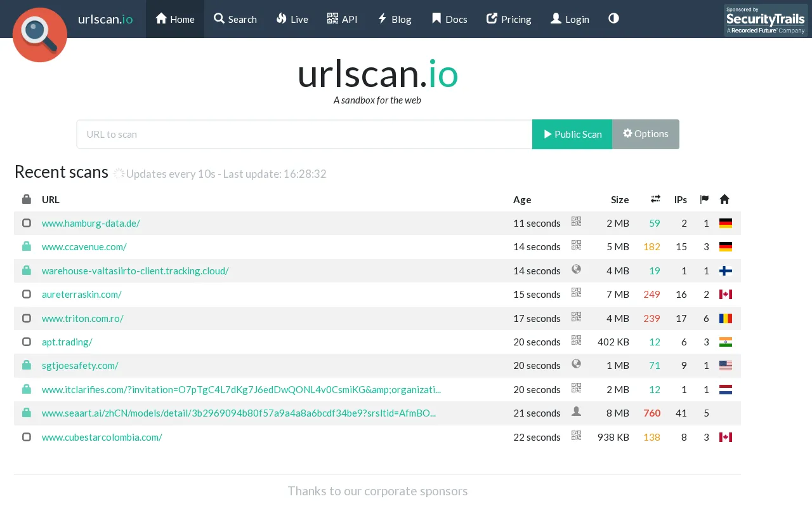
Task: Open apt.trading scan result
Action: coord(67,342)
